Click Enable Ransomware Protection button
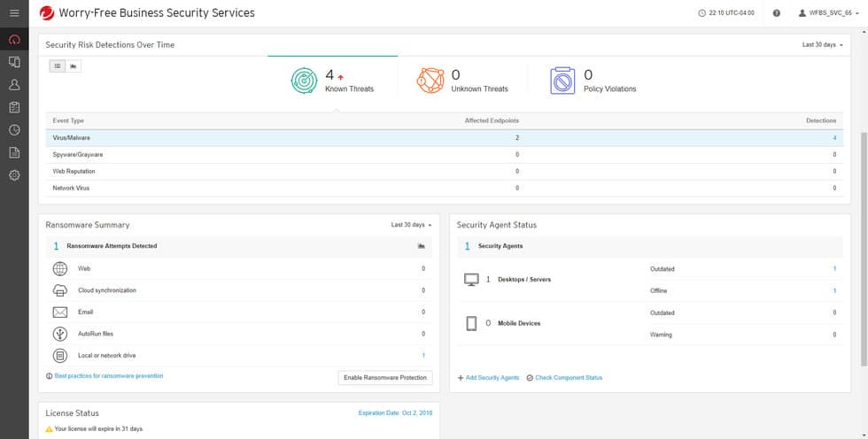This screenshot has height=439, width=868. tap(385, 378)
